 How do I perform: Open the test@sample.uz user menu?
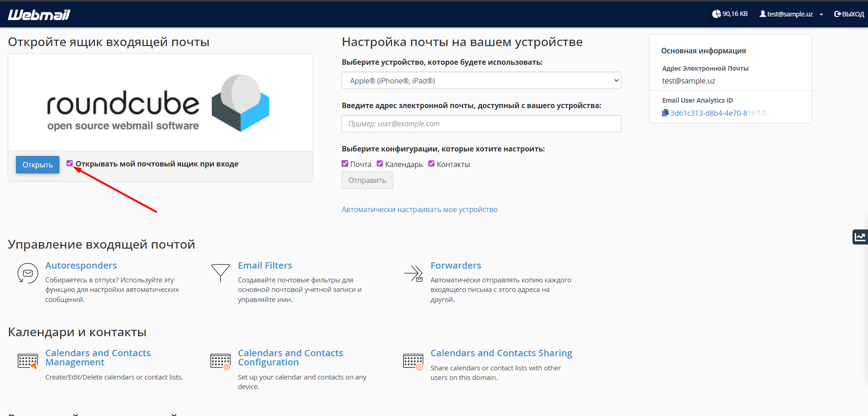click(x=791, y=14)
